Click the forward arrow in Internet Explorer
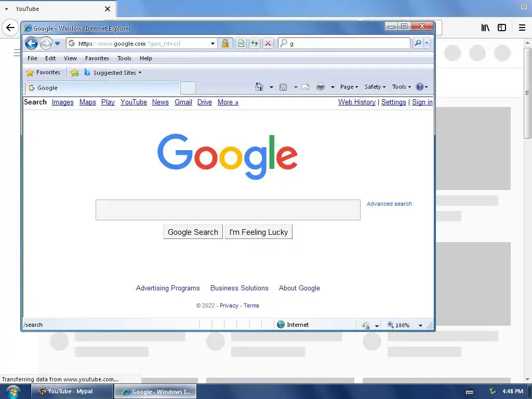Viewport: 532px width, 399px height. coord(46,43)
